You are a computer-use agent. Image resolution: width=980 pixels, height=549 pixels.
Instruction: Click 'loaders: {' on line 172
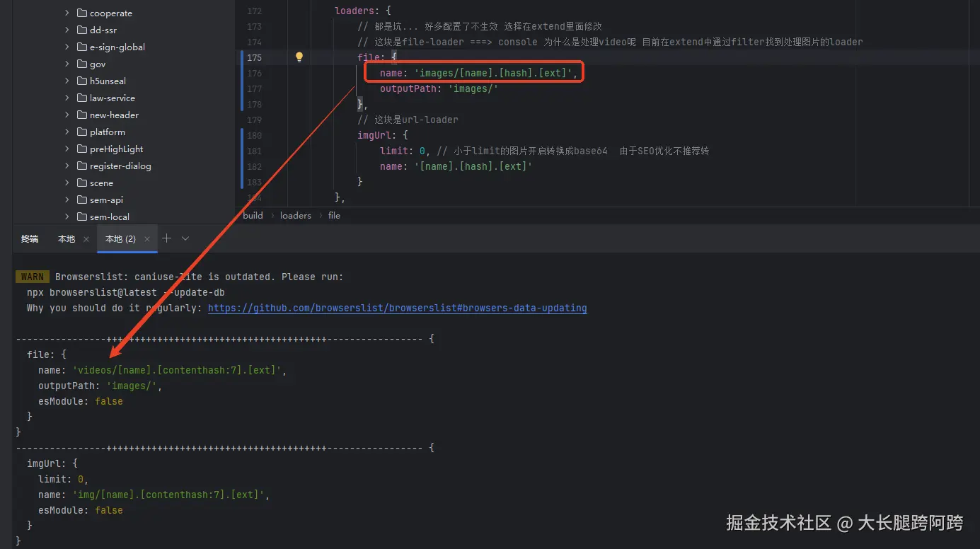362,11
